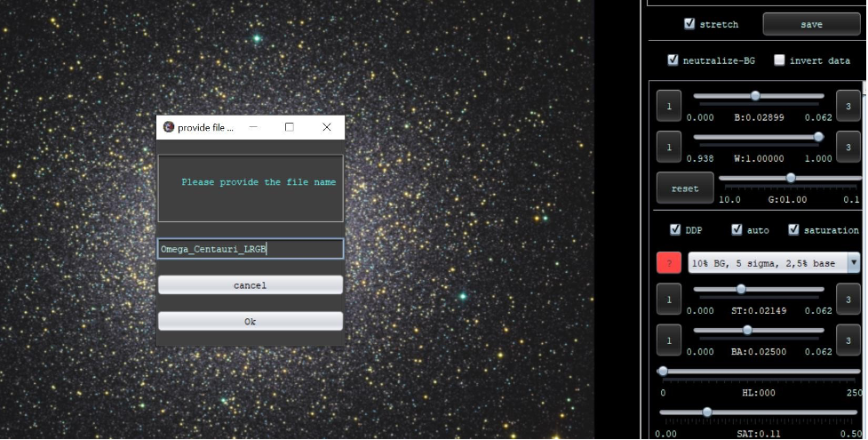868x440 pixels.
Task: Click the W white point slider handle
Action: pos(818,137)
